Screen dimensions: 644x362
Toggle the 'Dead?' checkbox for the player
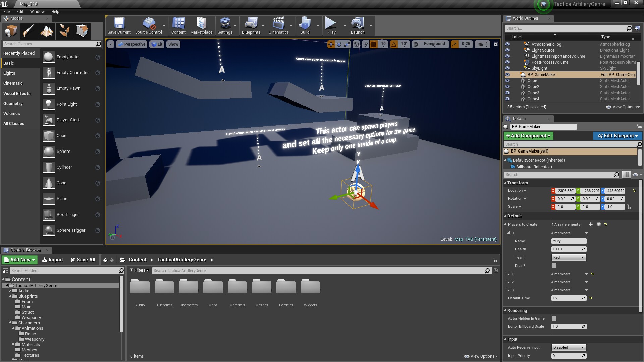pyautogui.click(x=554, y=266)
